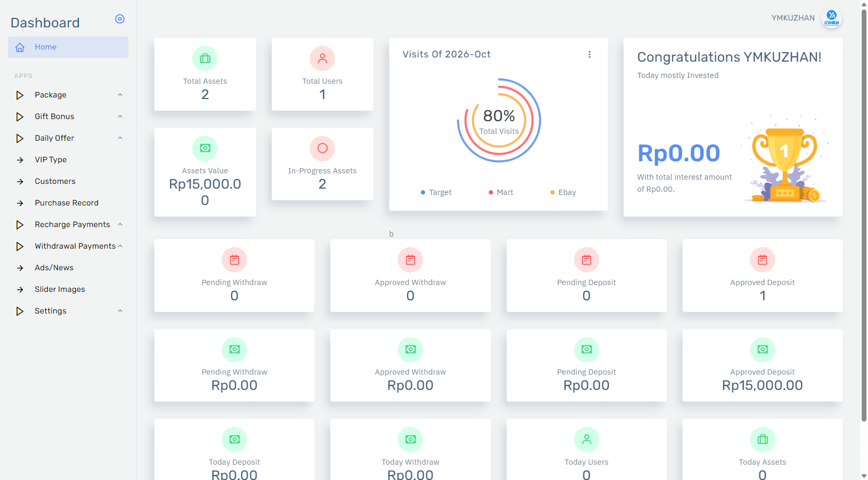Click the Today Assets briefcase icon
The height and width of the screenshot is (480, 868).
(763, 439)
